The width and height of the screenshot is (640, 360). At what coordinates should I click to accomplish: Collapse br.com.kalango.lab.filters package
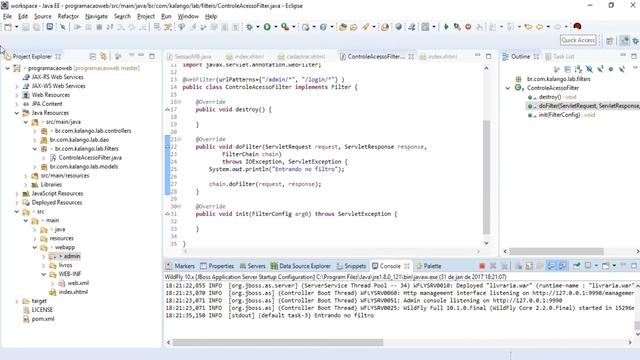tap(35, 149)
